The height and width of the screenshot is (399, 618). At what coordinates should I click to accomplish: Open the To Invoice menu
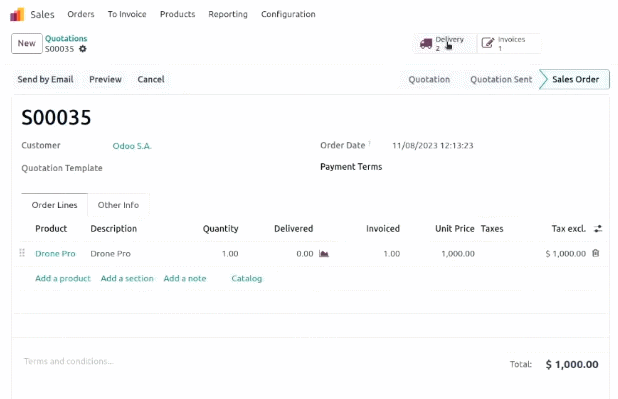coord(127,14)
